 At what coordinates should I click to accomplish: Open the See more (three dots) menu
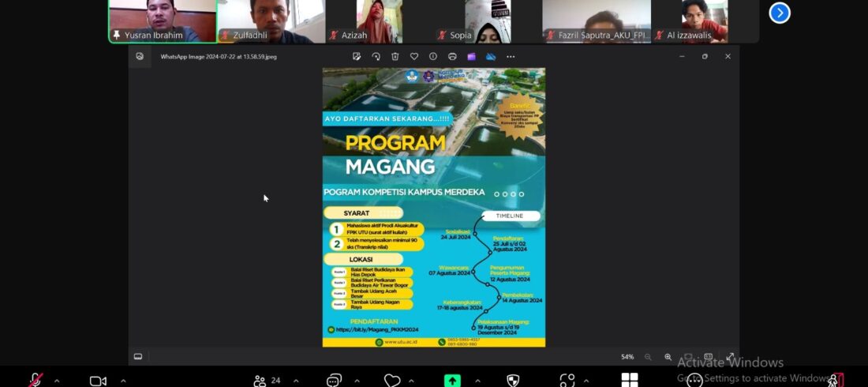(511, 57)
